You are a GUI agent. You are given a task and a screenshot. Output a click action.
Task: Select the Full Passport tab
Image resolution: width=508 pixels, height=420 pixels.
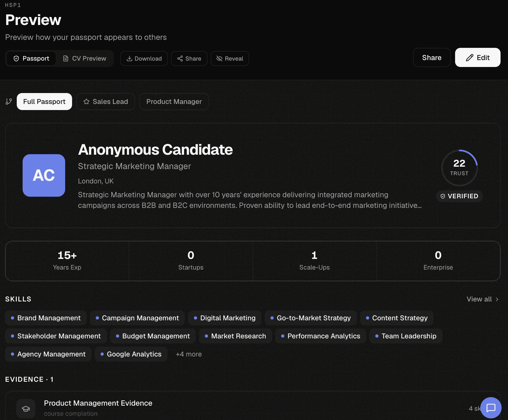click(44, 102)
